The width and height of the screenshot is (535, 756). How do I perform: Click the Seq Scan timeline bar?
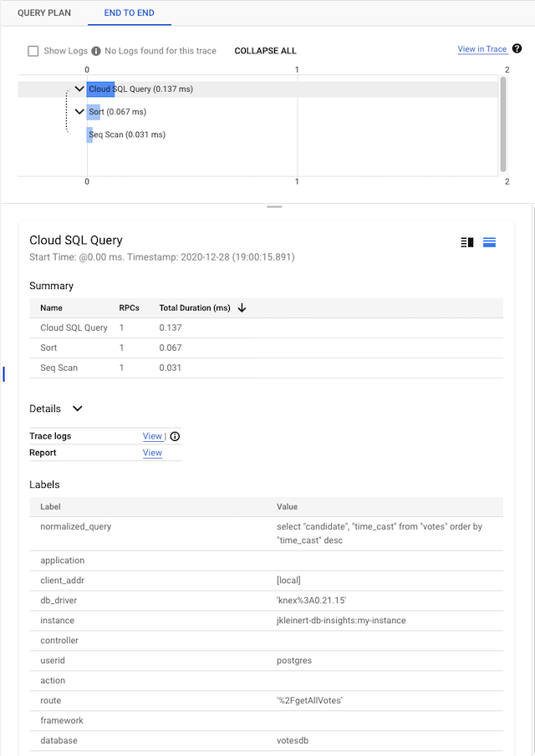tap(89, 134)
